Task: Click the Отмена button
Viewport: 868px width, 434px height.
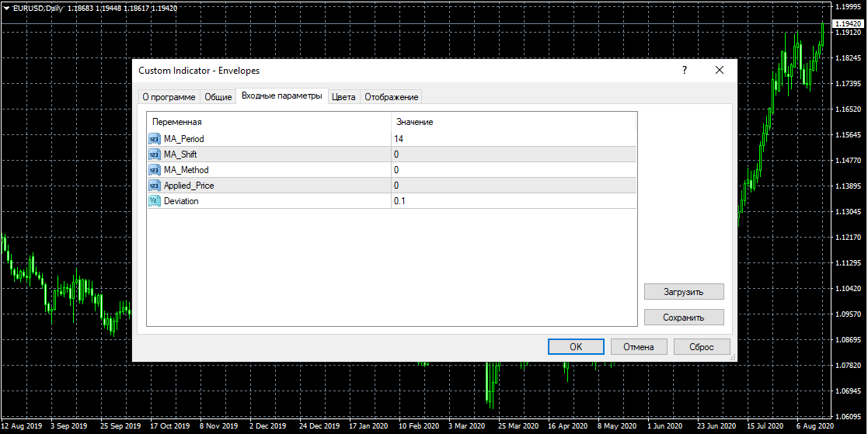Action: click(x=639, y=347)
